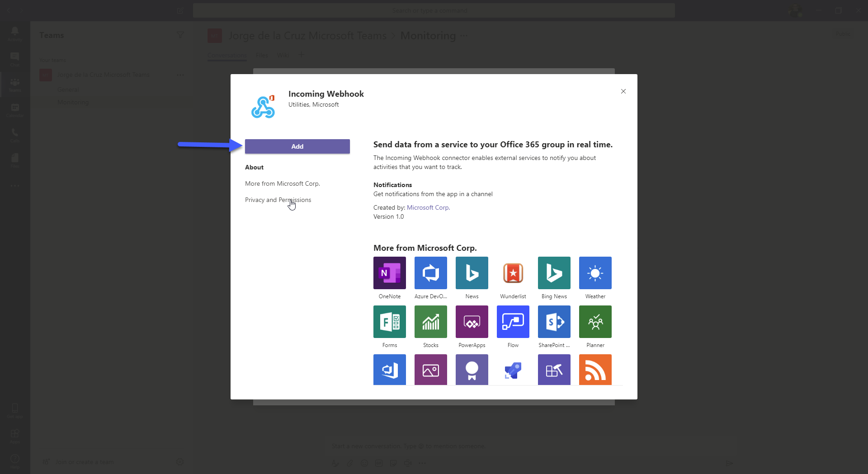The image size is (868, 474).
Task: Select the About section
Action: coord(254,167)
